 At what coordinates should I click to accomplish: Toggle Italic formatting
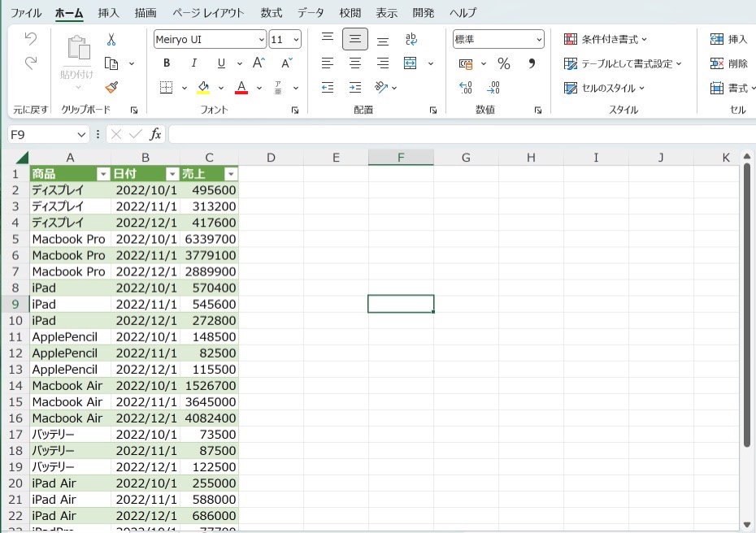[x=193, y=63]
